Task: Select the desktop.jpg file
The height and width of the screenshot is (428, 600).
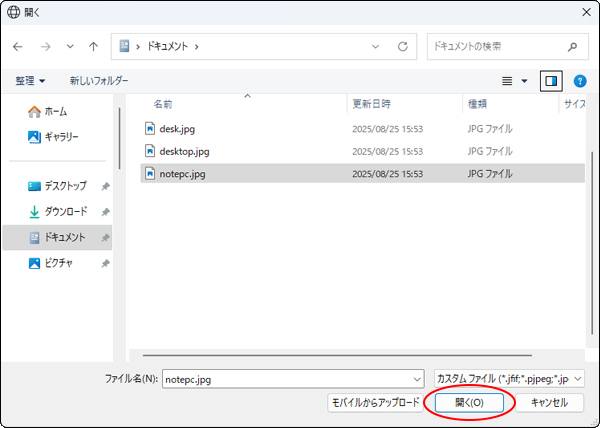Action: (x=184, y=151)
